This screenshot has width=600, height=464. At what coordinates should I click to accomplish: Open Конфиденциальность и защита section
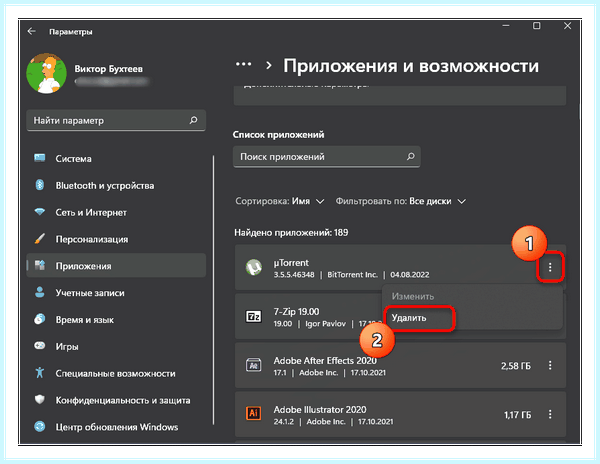(x=116, y=400)
